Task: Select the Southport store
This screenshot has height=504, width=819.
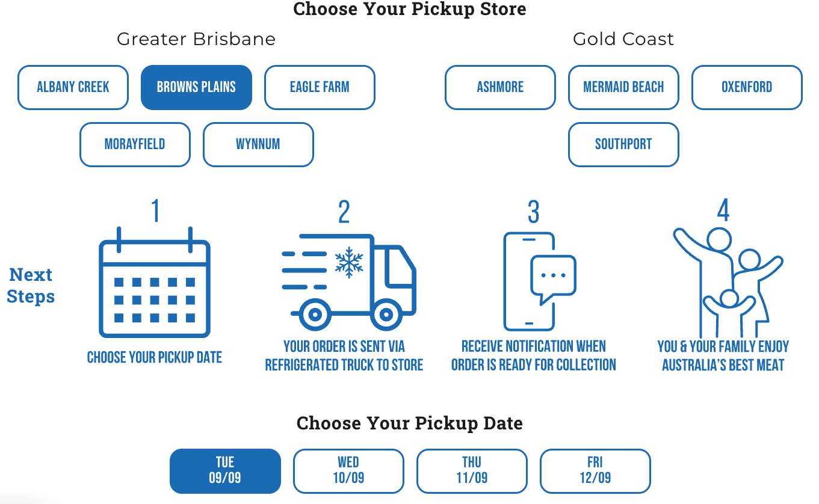Action: [x=623, y=144]
